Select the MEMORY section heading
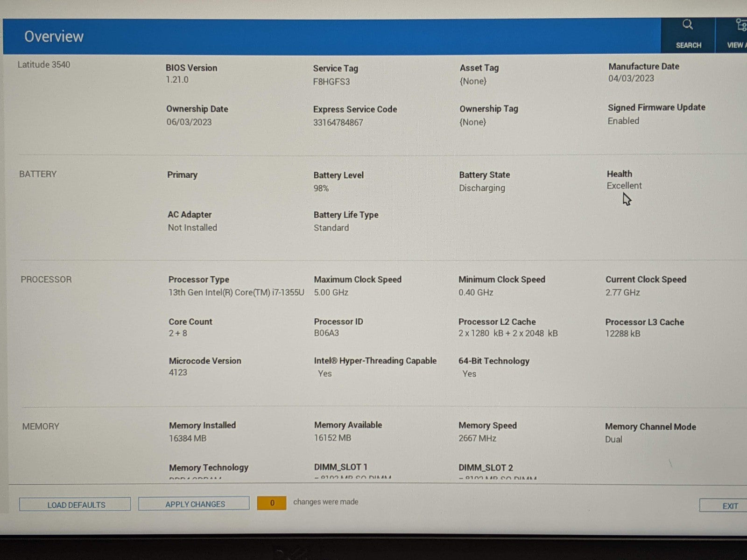Image resolution: width=747 pixels, height=560 pixels. click(x=41, y=427)
